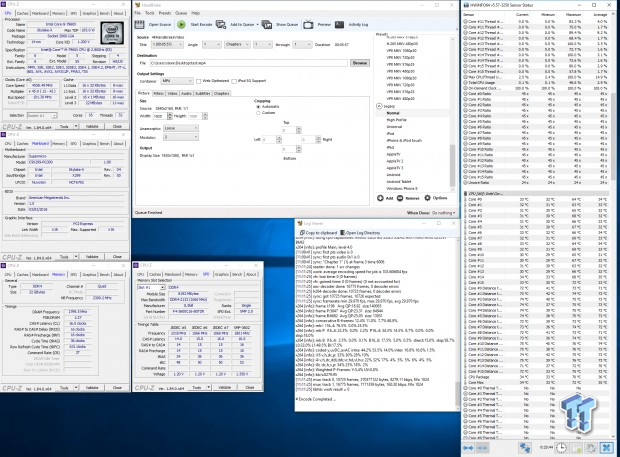Open the Socket selection dropdown in CPU-Z
The height and width of the screenshot is (457, 620).
pyautogui.click(x=42, y=115)
